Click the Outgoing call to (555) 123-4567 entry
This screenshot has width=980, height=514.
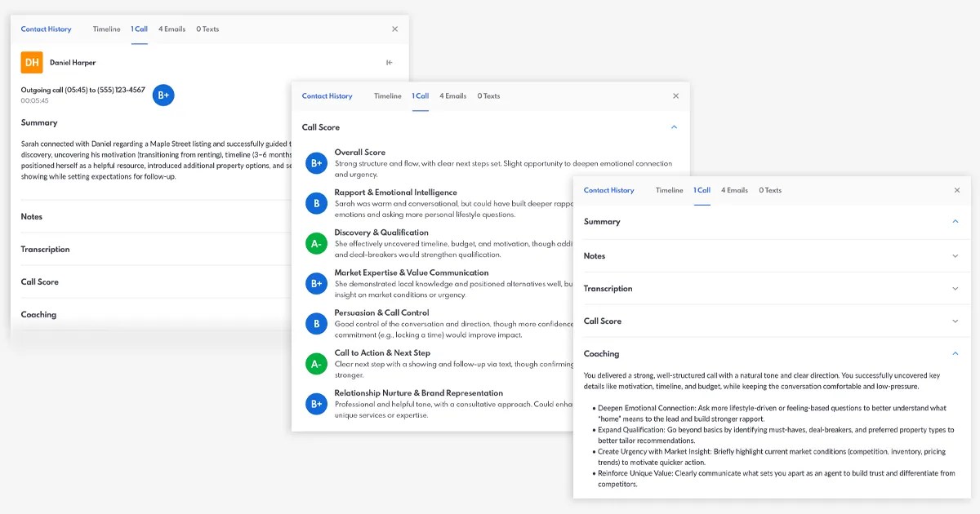click(83, 90)
